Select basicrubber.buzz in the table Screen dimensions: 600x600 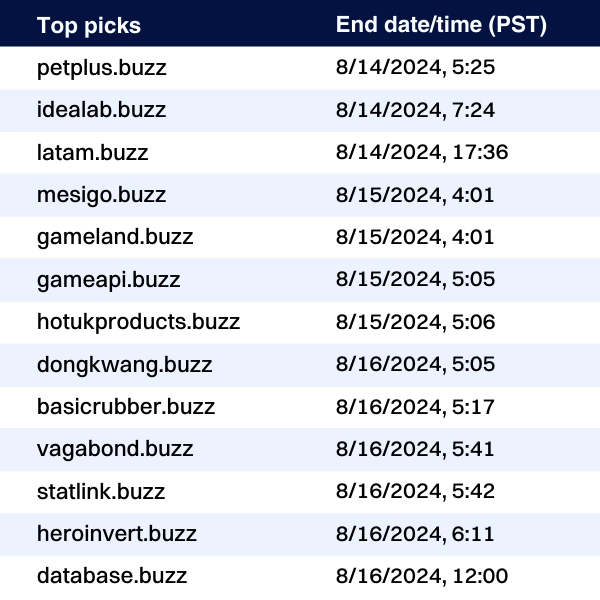pos(126,407)
